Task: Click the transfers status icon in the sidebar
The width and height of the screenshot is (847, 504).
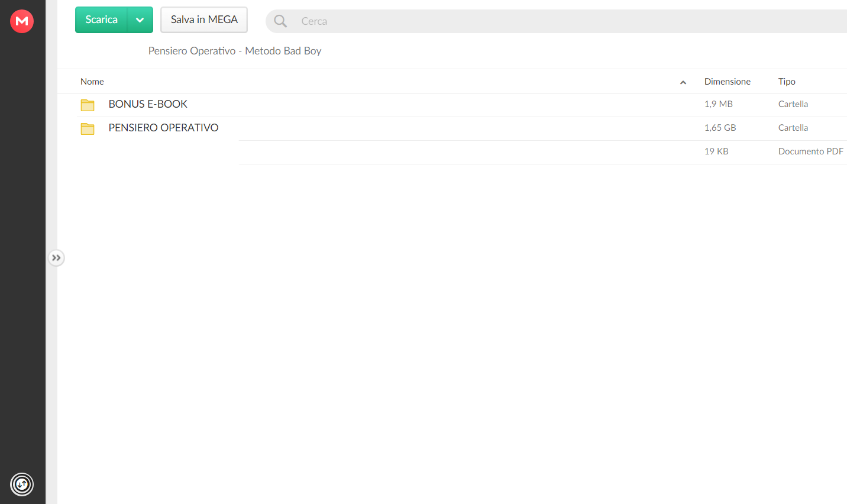Action: [x=22, y=484]
